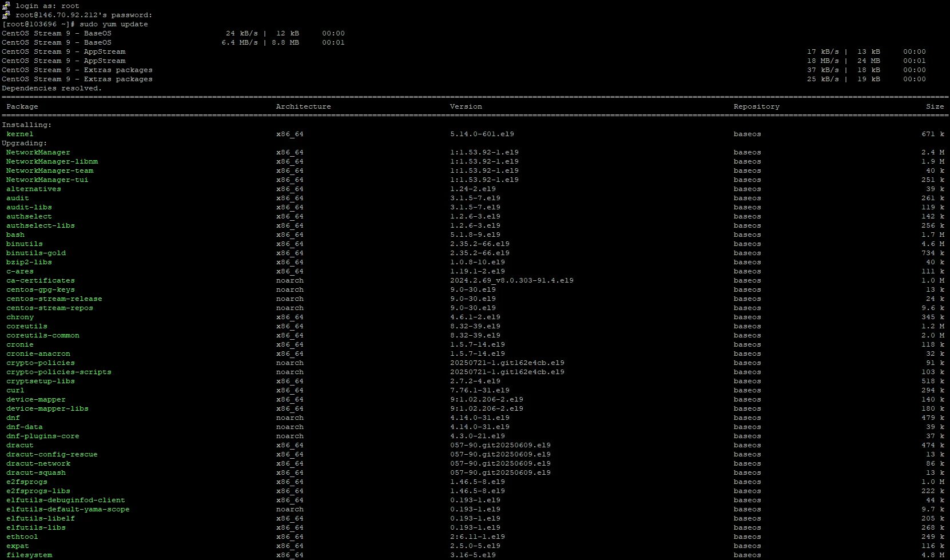Select the 'kernel' package name
Viewport: 950px width, 560px height.
(x=20, y=134)
